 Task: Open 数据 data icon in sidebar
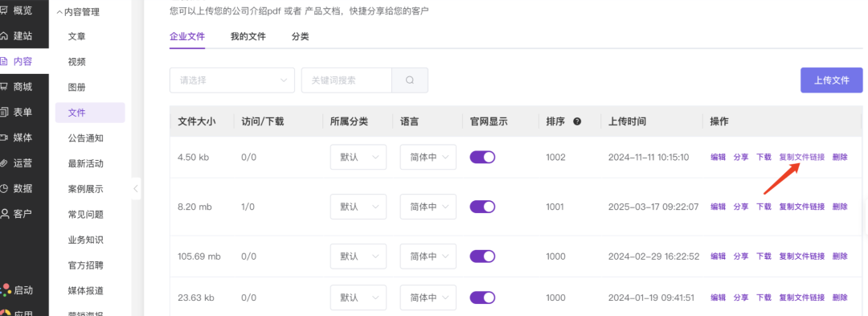click(4, 189)
